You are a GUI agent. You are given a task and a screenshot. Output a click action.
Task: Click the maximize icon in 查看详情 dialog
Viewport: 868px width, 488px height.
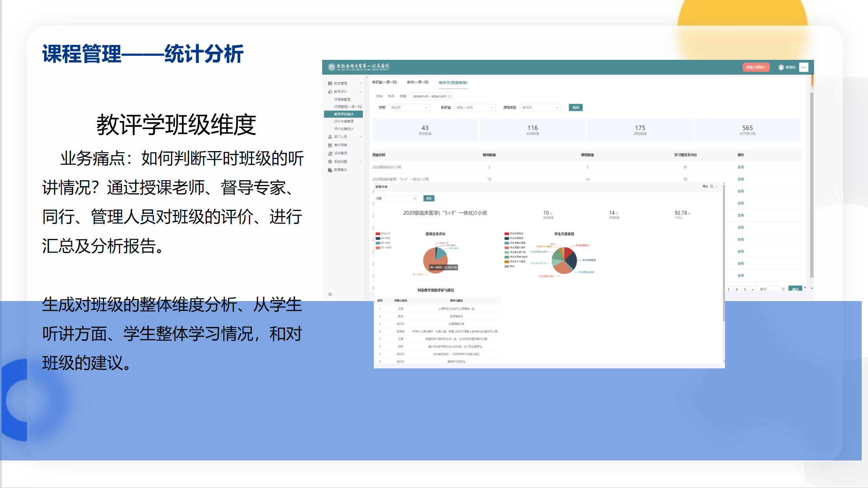(x=712, y=187)
